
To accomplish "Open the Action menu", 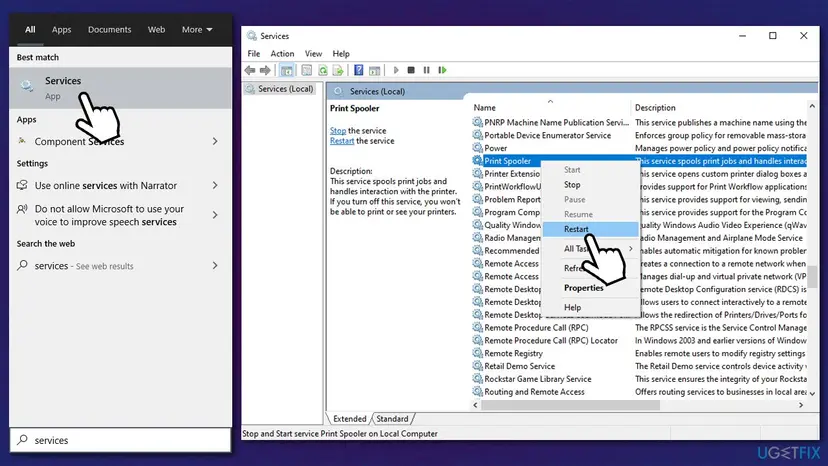I will pyautogui.click(x=282, y=53).
